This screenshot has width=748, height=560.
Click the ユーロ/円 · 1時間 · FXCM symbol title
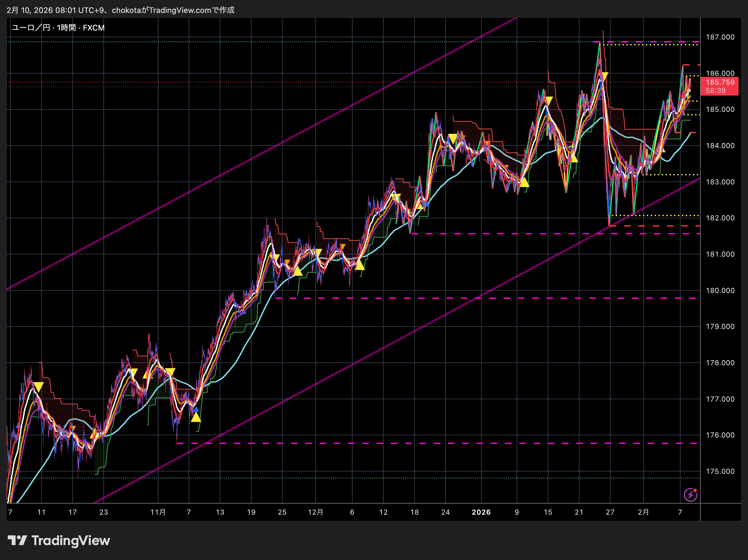pyautogui.click(x=58, y=28)
